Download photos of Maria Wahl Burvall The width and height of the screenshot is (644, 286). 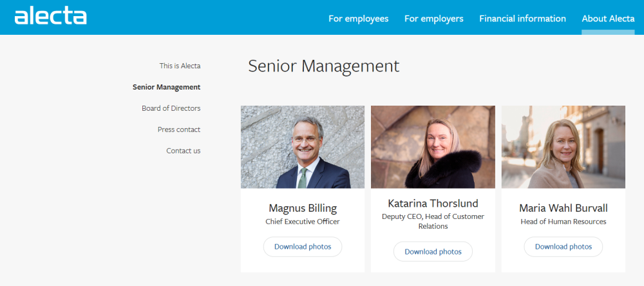pyautogui.click(x=563, y=247)
